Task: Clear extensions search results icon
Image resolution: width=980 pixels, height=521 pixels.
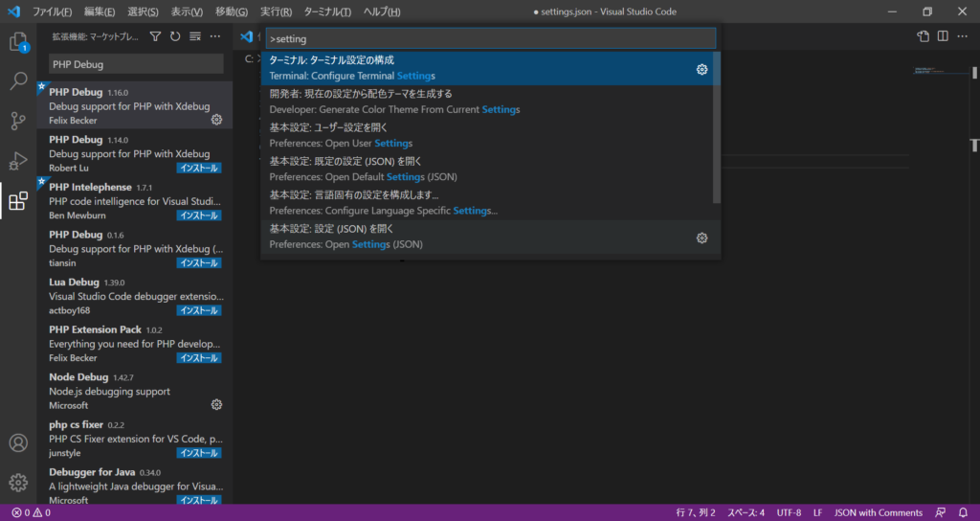Action: click(x=195, y=37)
